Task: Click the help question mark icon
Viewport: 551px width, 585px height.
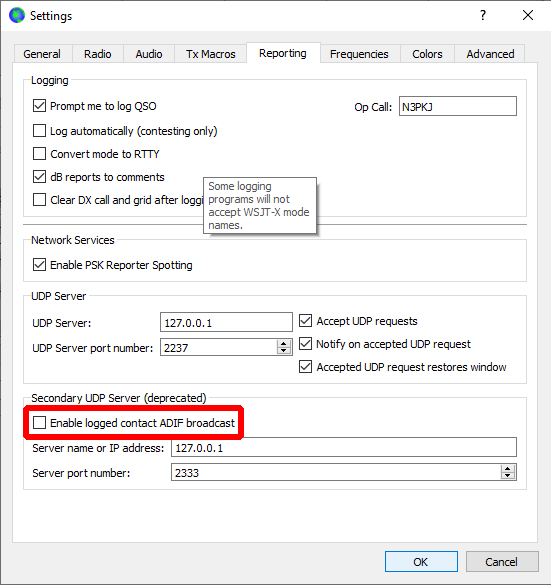Action: [483, 15]
